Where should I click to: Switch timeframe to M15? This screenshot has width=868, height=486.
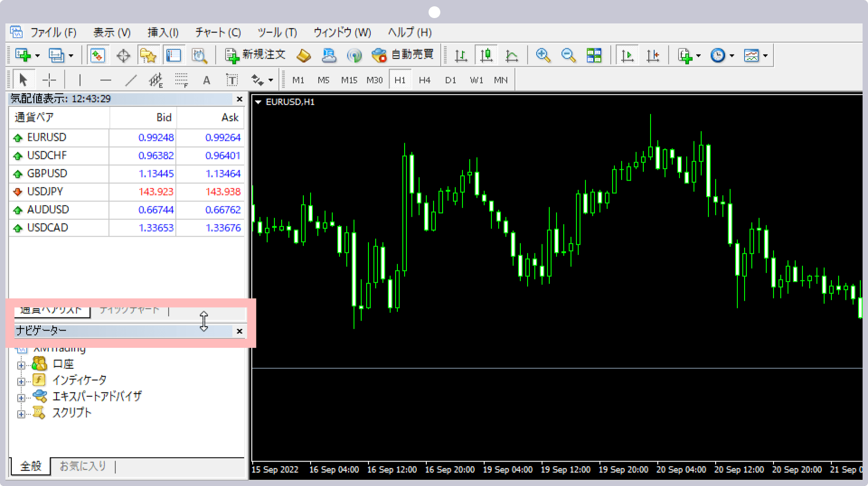pyautogui.click(x=349, y=80)
